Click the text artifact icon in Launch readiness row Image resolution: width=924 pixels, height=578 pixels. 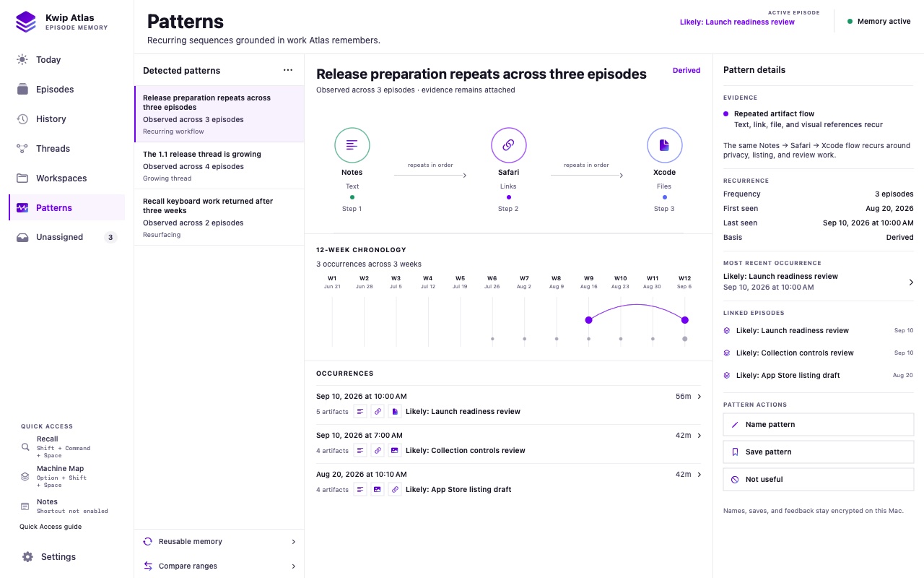(359, 412)
